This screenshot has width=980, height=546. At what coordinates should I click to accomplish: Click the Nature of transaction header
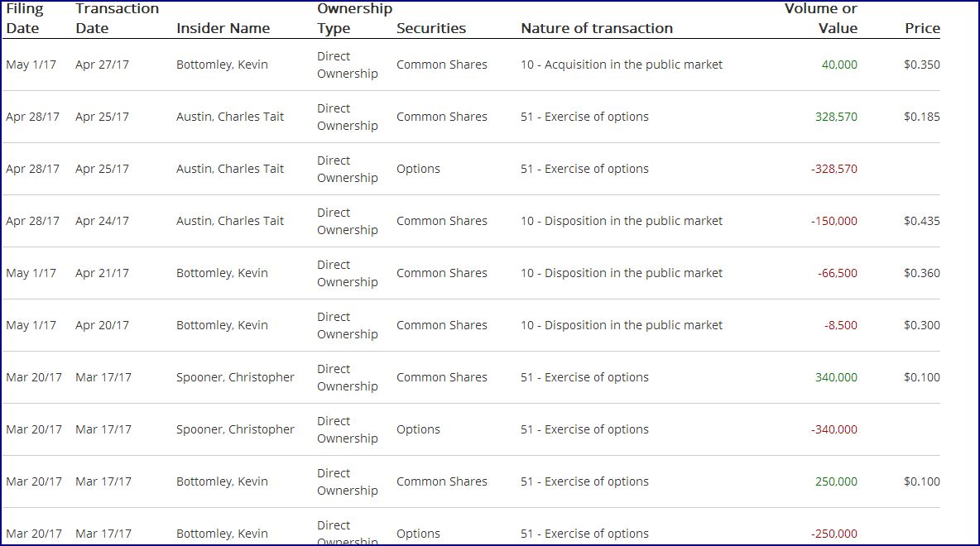[596, 28]
